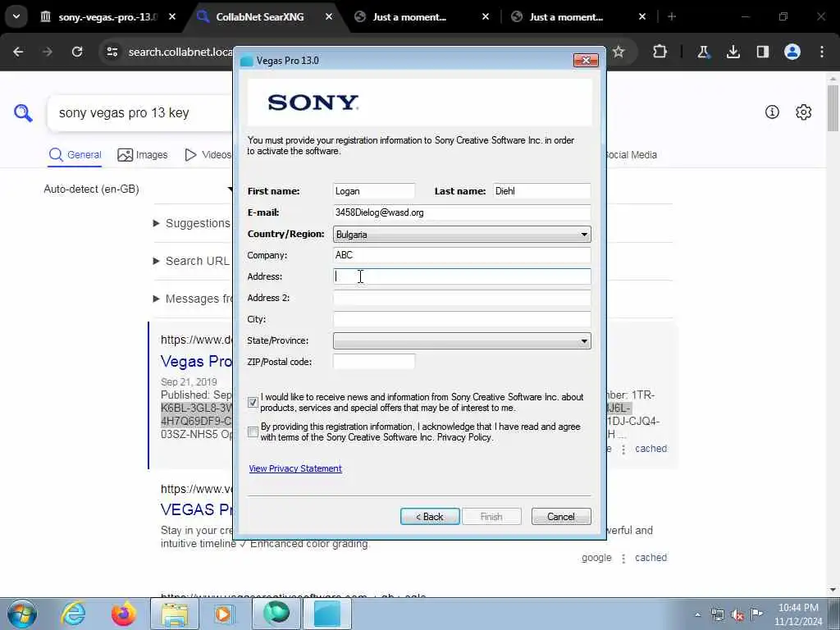Expand the Messages from section
This screenshot has height=630, width=840.
(x=192, y=299)
